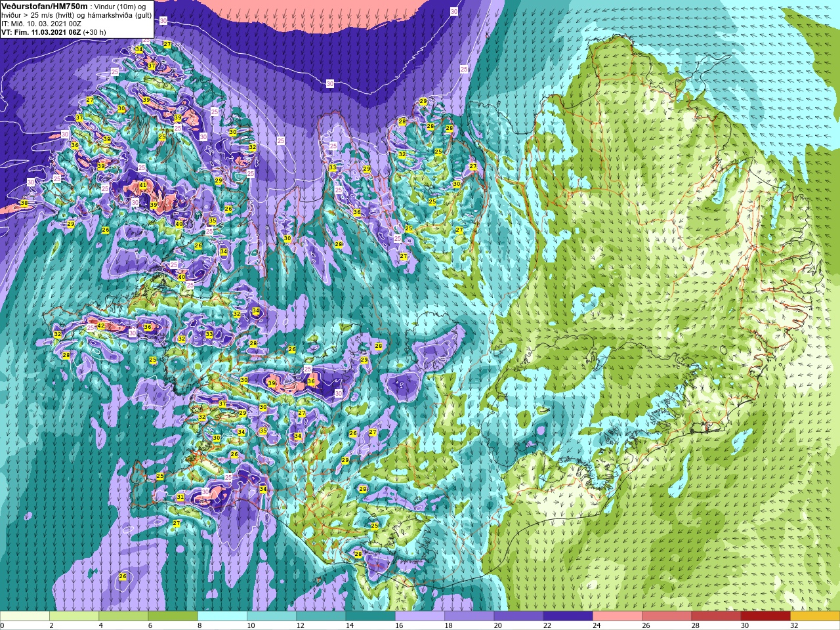Click the salmon 26–28 legend swatch
840x630 pixels.
click(x=667, y=616)
